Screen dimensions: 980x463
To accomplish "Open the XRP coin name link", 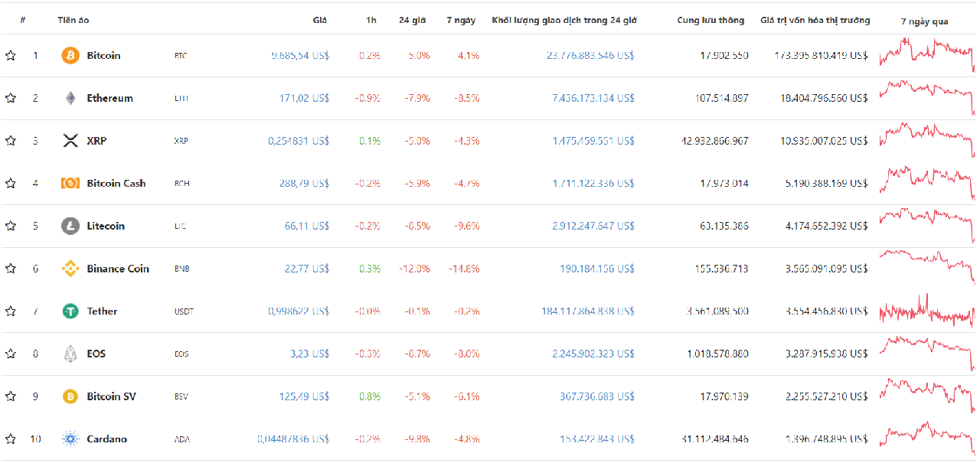I will 96,141.
